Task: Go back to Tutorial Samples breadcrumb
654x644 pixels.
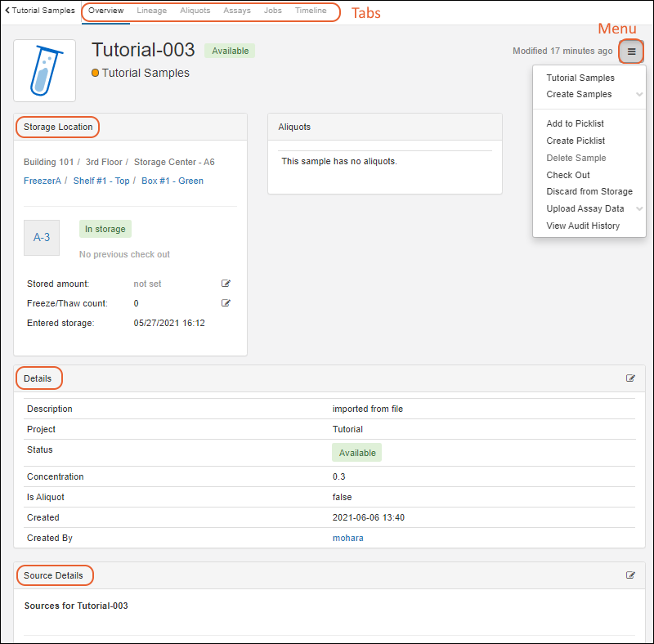Action: point(40,11)
